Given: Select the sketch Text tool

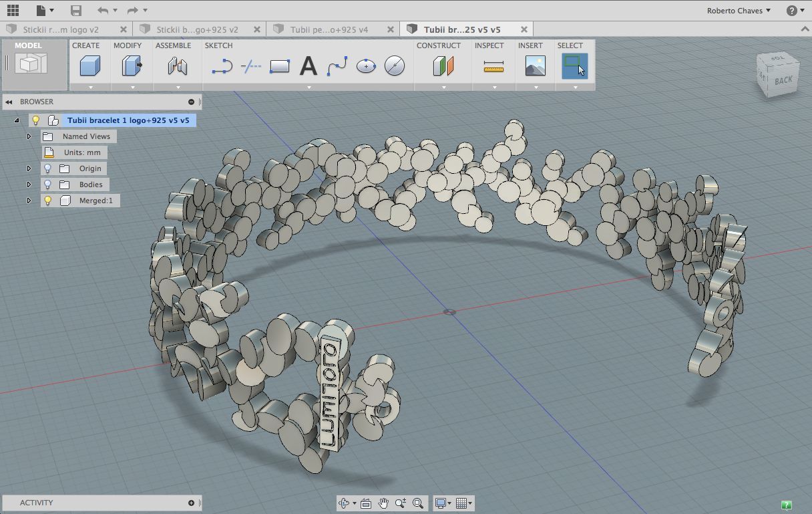Looking at the screenshot, I should coord(308,66).
